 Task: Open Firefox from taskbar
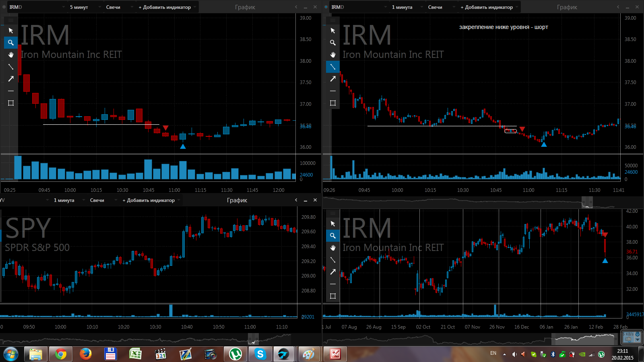[85, 354]
